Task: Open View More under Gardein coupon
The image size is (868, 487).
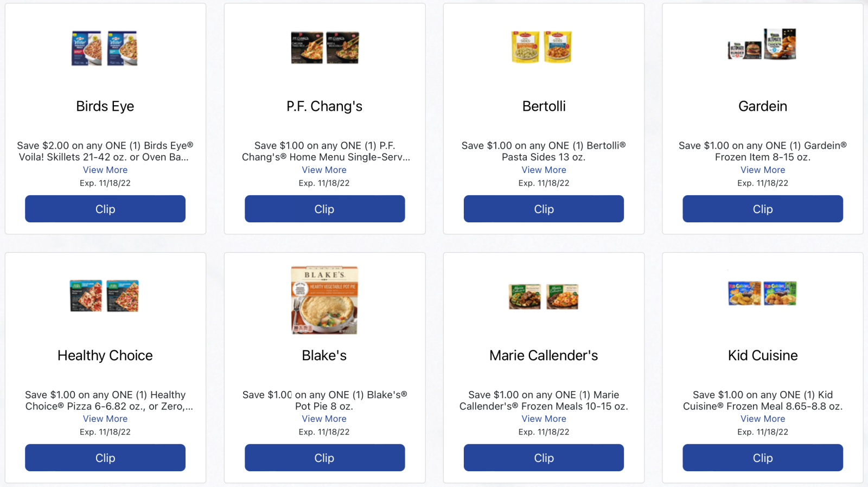Action: 763,170
